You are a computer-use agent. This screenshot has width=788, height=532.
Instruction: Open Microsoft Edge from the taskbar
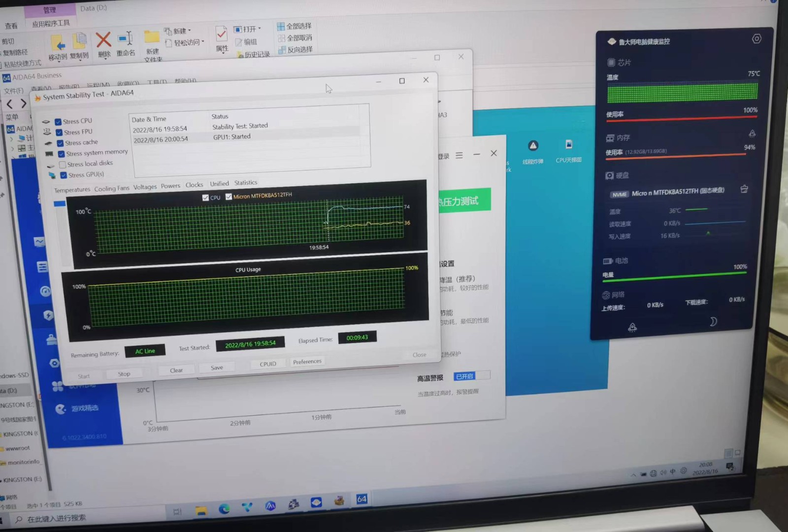click(224, 509)
